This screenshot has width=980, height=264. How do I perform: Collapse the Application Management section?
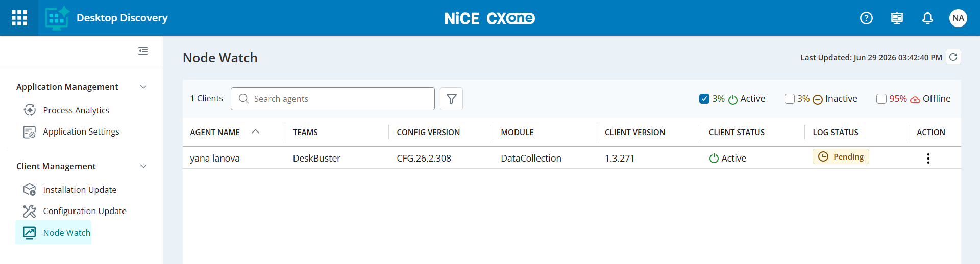coord(143,87)
